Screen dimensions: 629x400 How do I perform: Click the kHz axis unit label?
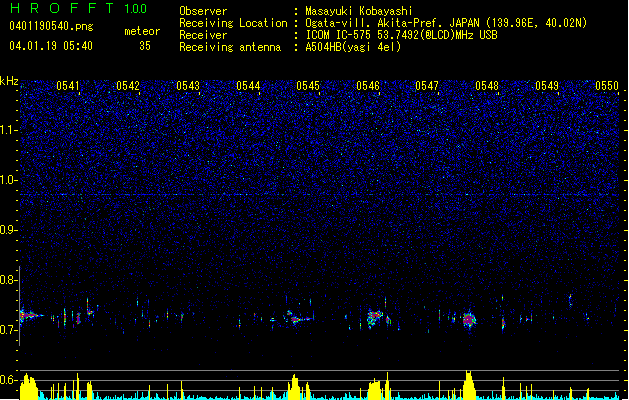[x=9, y=81]
